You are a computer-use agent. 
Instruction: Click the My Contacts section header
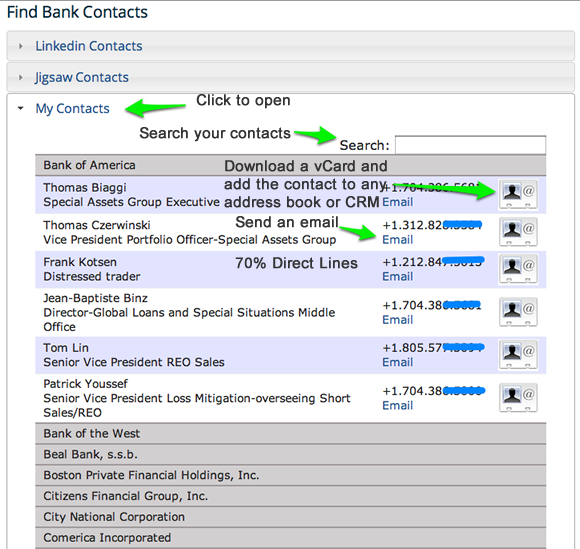point(72,108)
